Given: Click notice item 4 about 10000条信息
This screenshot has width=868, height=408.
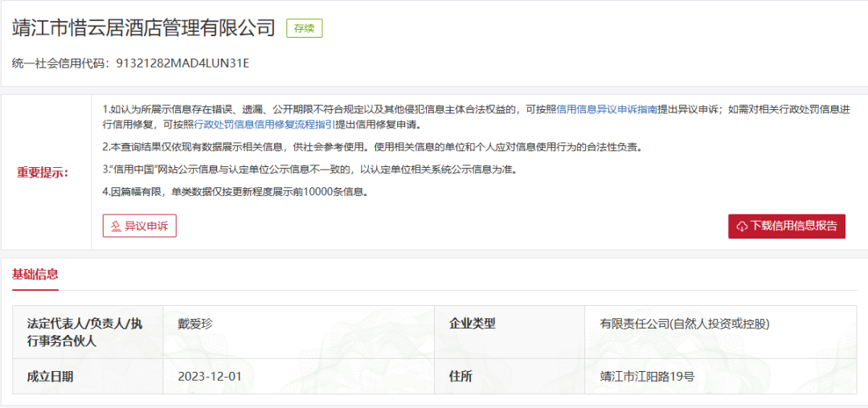Looking at the screenshot, I should coord(235,192).
